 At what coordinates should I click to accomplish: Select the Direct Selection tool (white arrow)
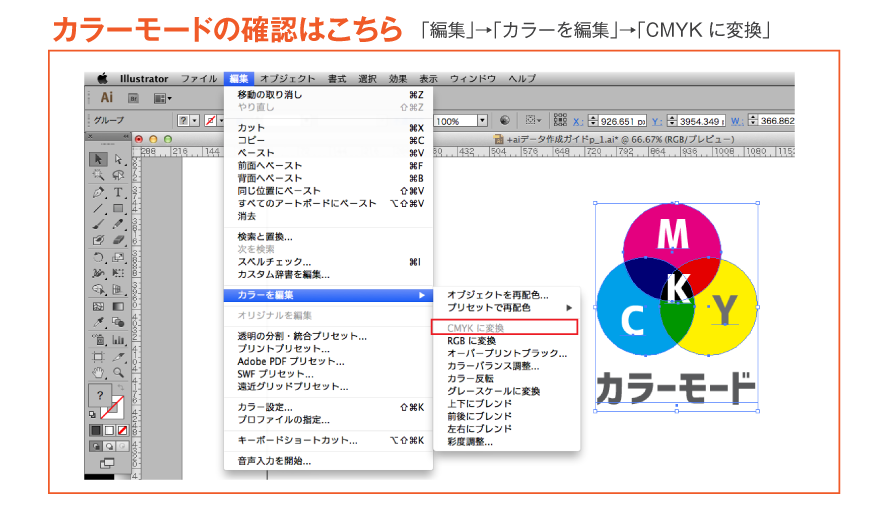(x=118, y=159)
